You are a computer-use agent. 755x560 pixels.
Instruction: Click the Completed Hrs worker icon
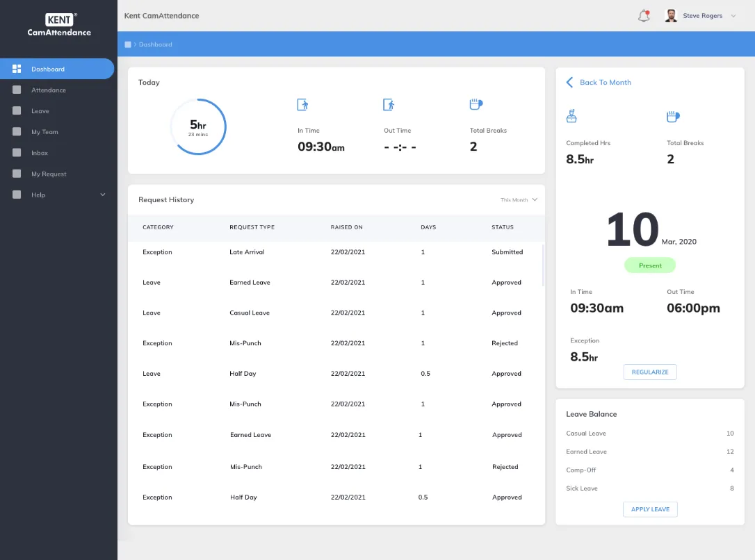[571, 116]
